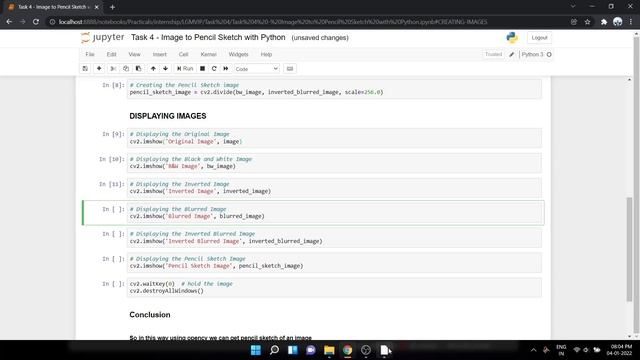
Task: Share this page icon in address bar
Action: click(574, 22)
